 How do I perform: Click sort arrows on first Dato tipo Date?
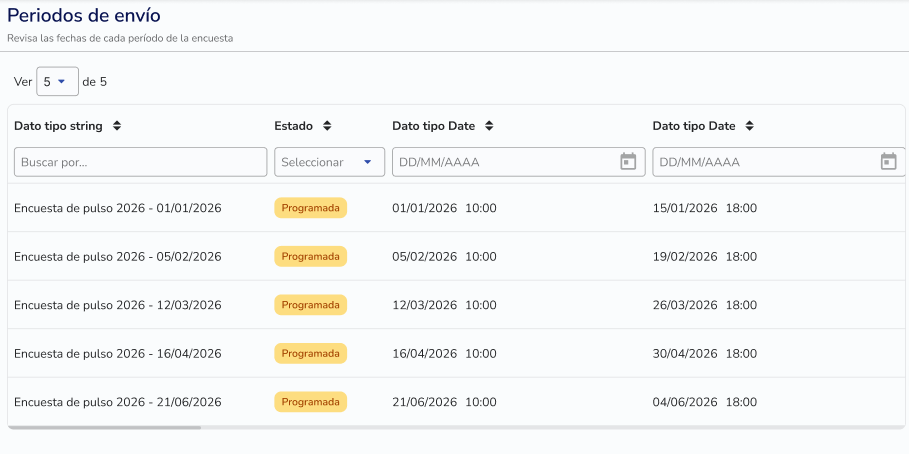point(489,126)
